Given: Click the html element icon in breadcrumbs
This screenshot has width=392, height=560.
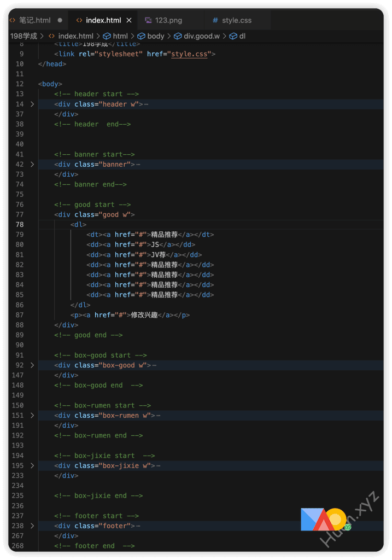Looking at the screenshot, I should click(x=107, y=36).
